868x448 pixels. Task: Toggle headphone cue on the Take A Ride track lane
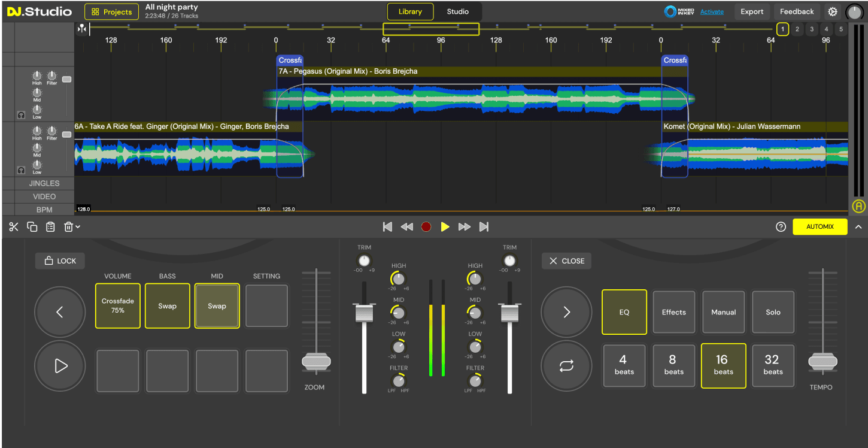pos(21,170)
